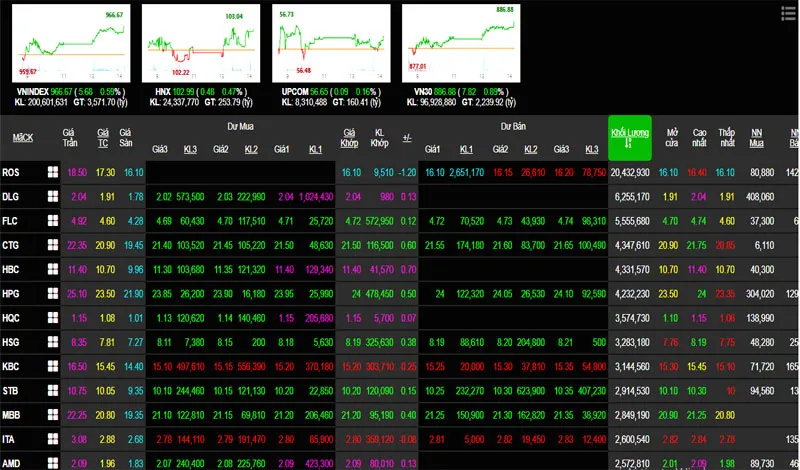Select the HSG ticker symbol
Screen dimensions: 800x470
pos(10,342)
